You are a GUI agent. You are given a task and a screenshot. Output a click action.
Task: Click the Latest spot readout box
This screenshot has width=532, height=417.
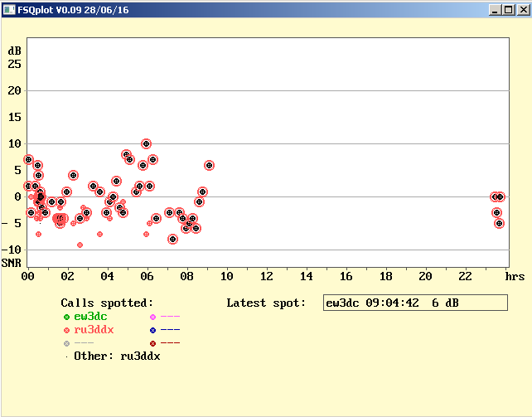(x=415, y=303)
